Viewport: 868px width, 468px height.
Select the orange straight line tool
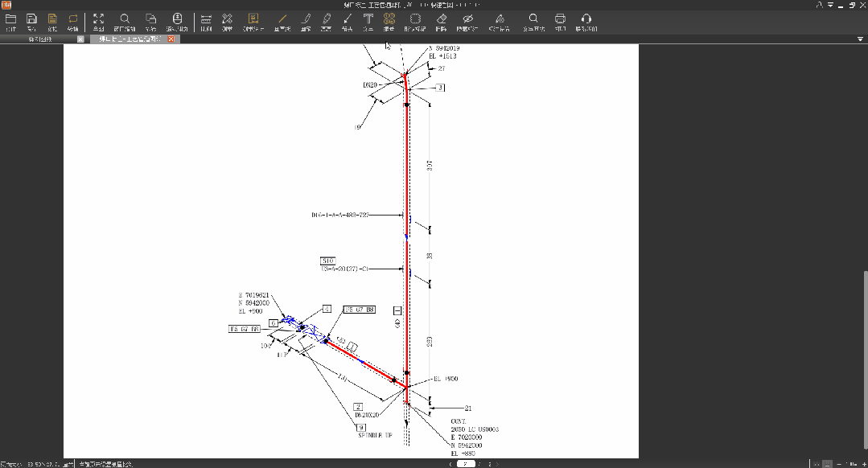point(282,18)
